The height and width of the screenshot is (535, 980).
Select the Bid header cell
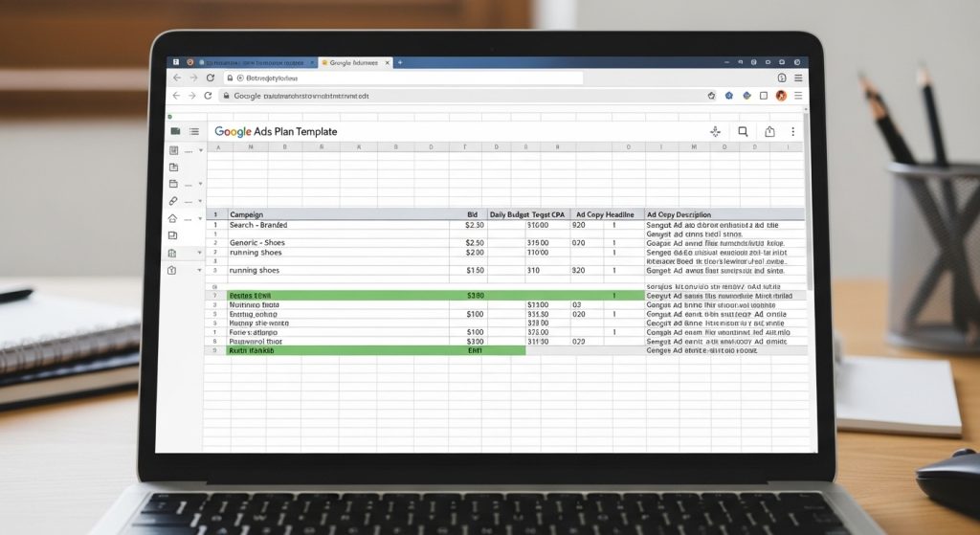pos(468,214)
